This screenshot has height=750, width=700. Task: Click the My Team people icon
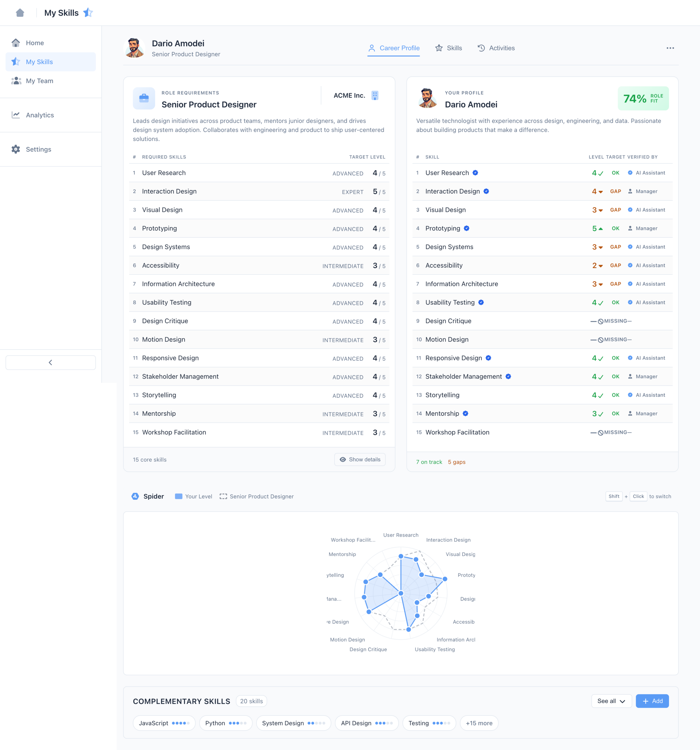16,81
